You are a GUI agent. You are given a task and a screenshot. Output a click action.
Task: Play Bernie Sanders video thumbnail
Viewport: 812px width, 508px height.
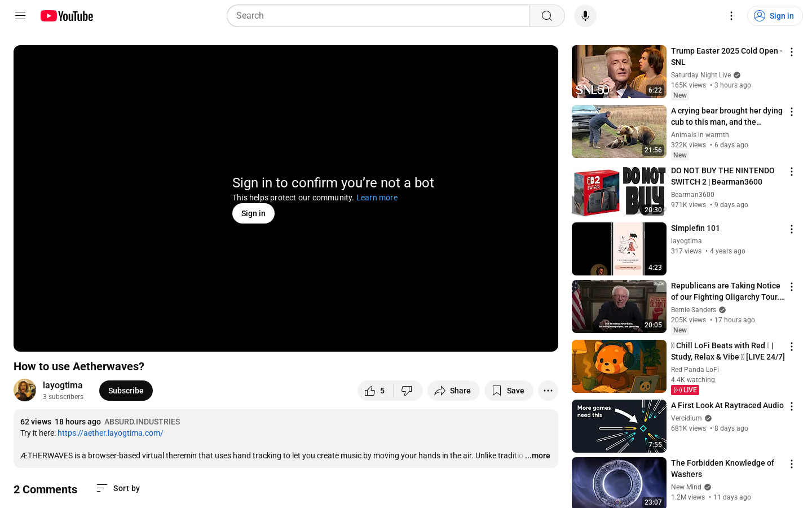[x=619, y=306]
